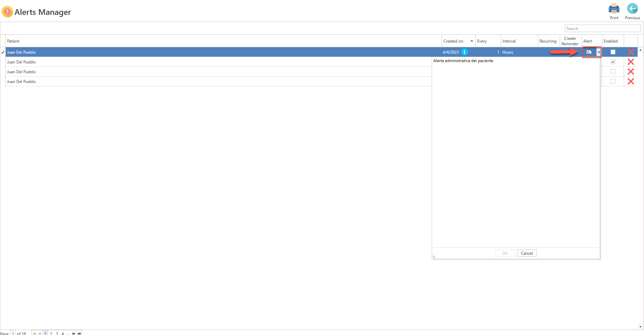The image size is (644, 335).
Task: Click the Alerts Manager warning icon
Action: coord(7,12)
